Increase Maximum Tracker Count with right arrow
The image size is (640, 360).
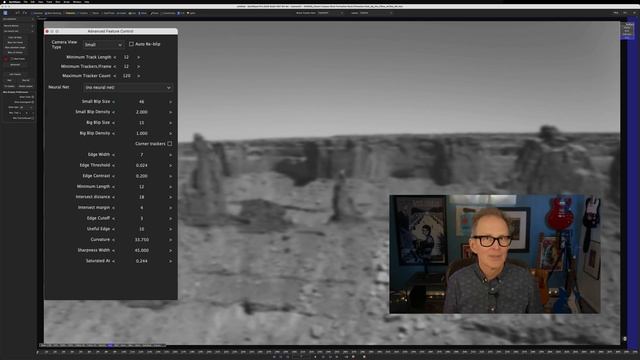coord(138,76)
